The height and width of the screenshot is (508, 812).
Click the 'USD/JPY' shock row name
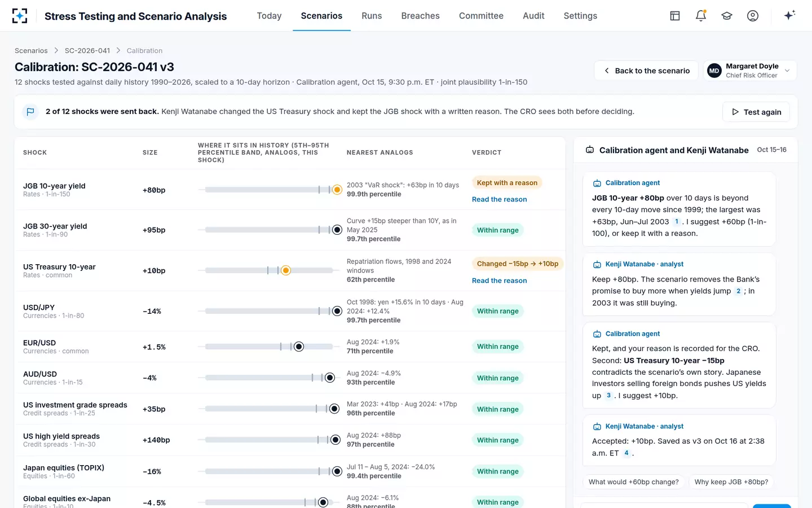[x=39, y=308]
